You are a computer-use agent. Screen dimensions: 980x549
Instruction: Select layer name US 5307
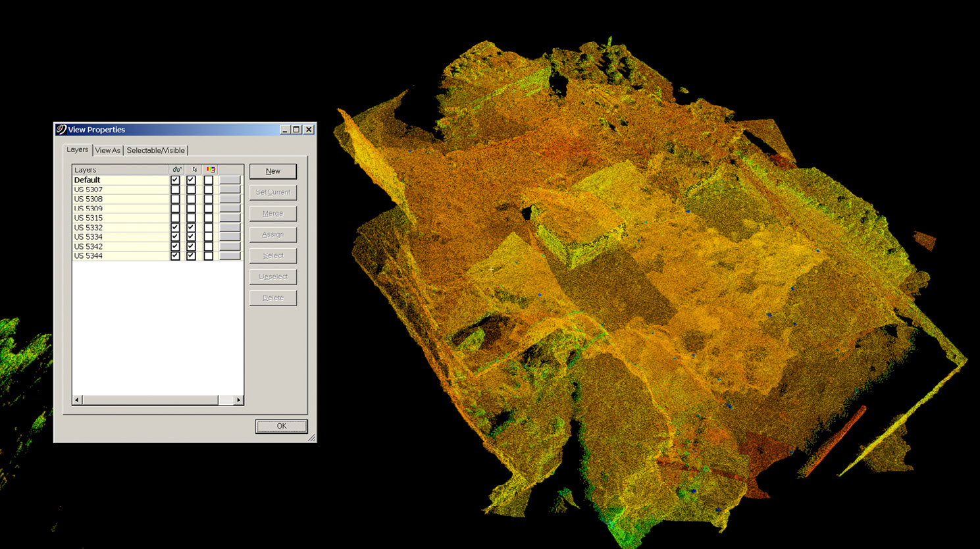click(x=88, y=190)
